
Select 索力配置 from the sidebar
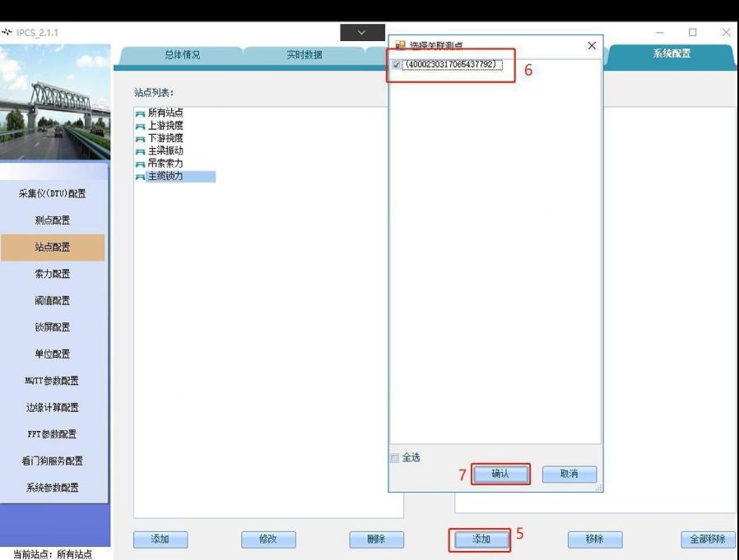click(x=53, y=274)
